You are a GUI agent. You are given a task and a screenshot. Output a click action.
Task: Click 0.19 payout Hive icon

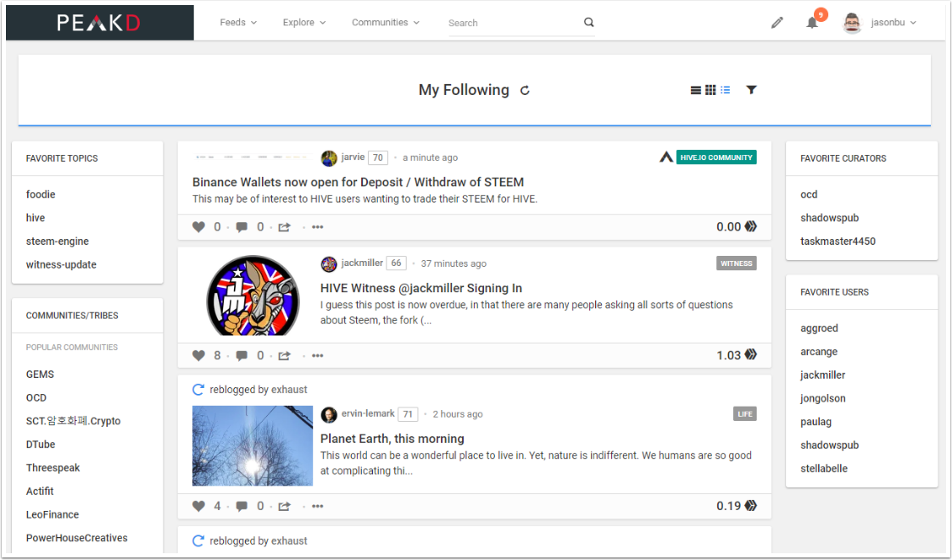(751, 506)
